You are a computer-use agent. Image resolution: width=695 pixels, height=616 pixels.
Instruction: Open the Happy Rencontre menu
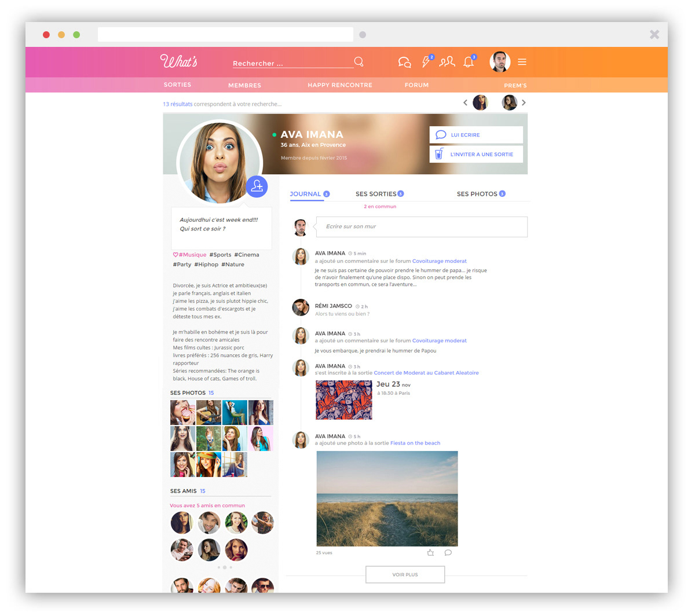pos(340,85)
